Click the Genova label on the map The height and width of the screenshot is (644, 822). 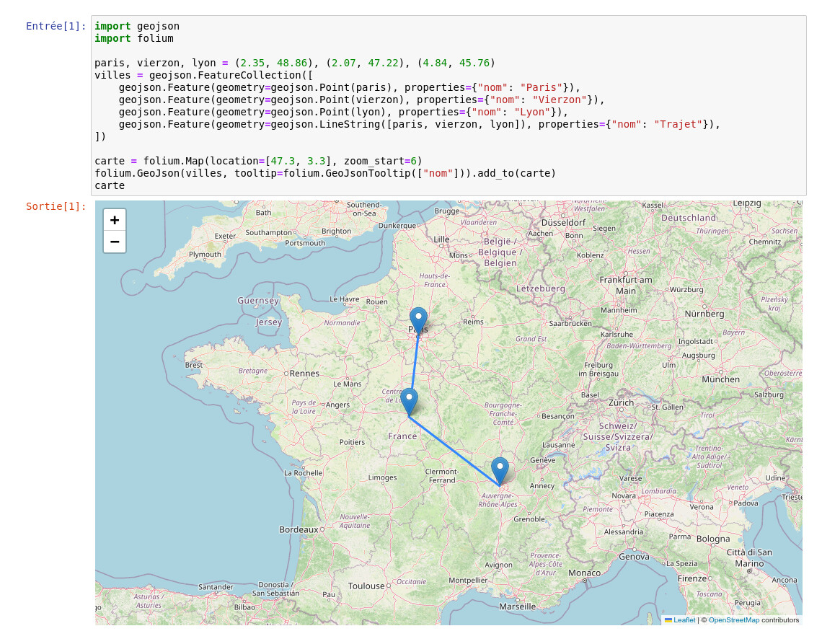634,557
